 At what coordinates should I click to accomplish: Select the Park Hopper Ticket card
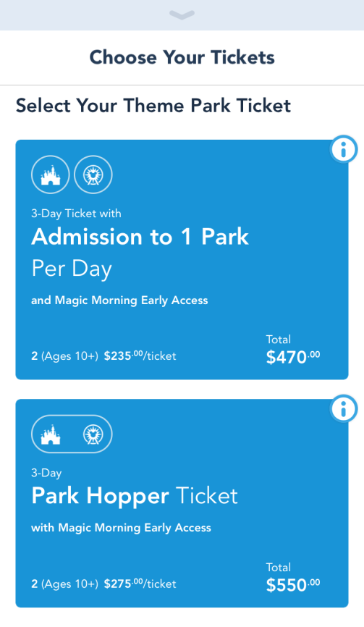point(182,503)
